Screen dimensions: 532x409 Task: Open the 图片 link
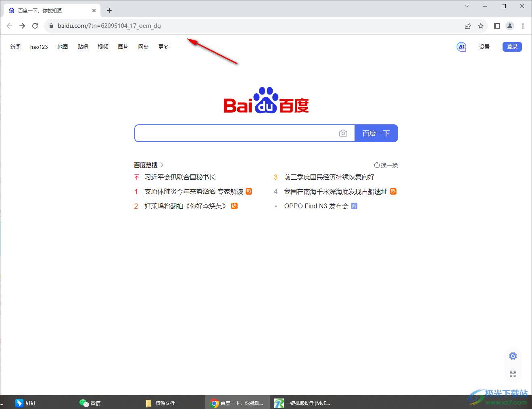(x=123, y=47)
